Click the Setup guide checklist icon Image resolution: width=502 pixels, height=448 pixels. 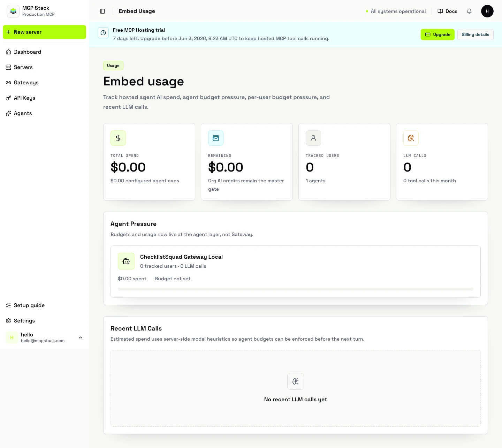[x=8, y=305]
